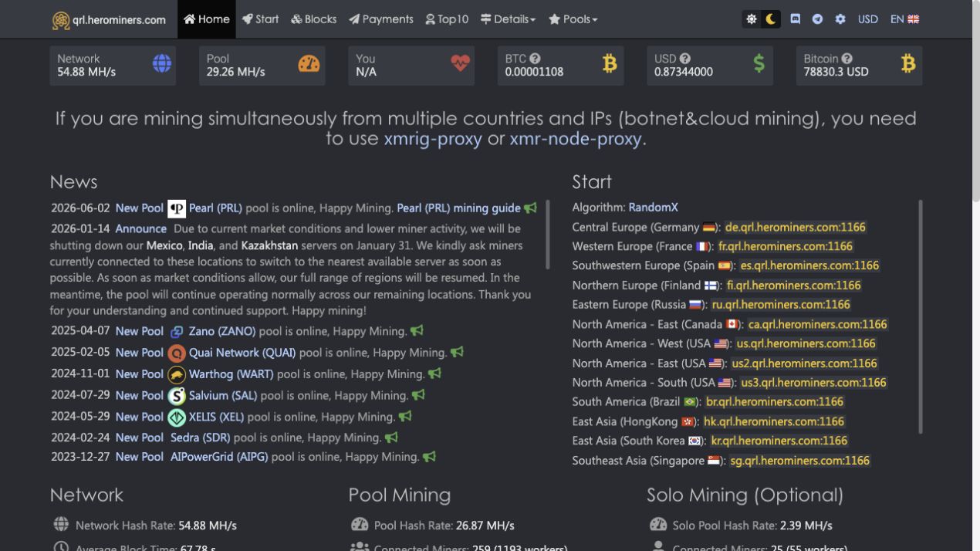Screen dimensions: 980x551
Task: Open the Quai Network (QUAI) link
Action: pos(242,353)
